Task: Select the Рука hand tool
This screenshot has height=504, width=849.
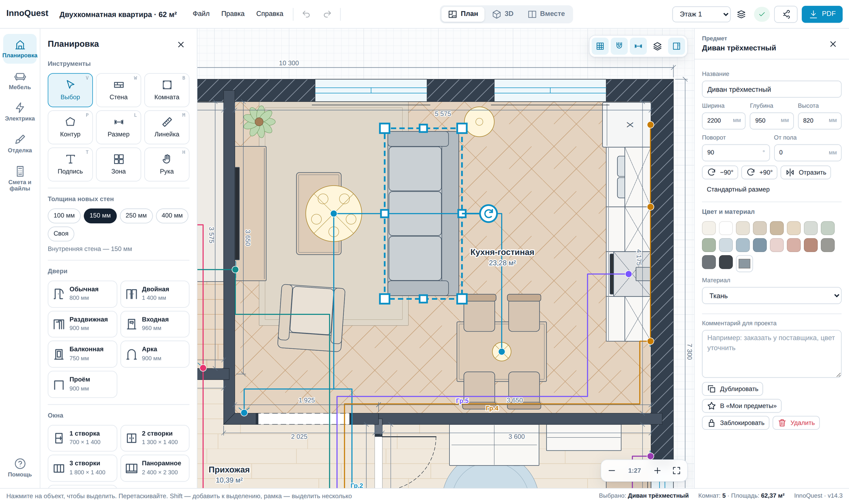Action: (x=167, y=164)
